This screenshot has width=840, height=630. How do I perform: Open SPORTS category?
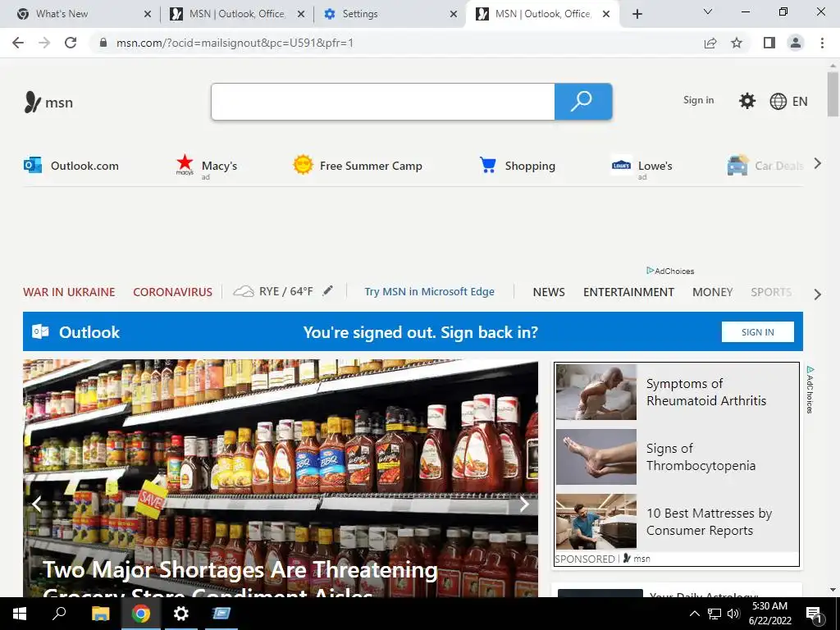771,292
